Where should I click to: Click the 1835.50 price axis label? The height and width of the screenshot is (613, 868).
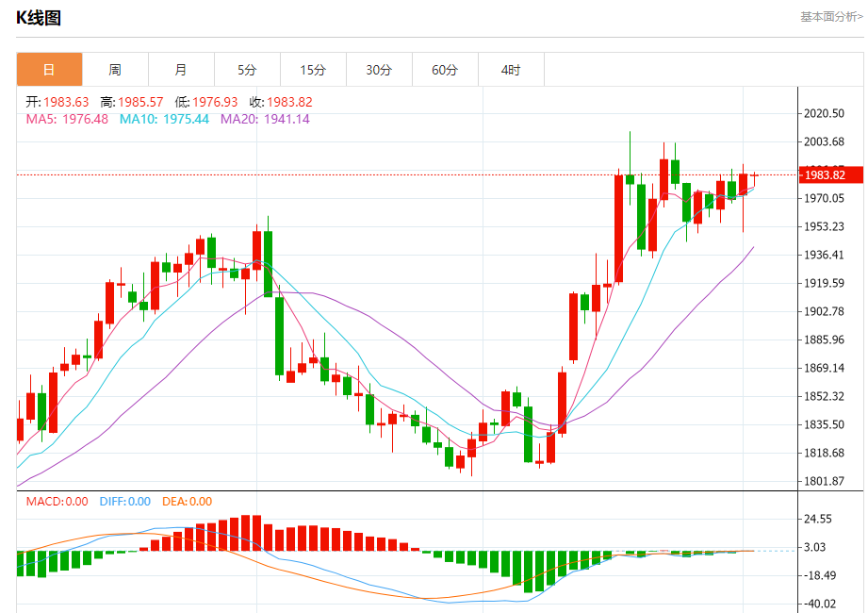(x=825, y=424)
